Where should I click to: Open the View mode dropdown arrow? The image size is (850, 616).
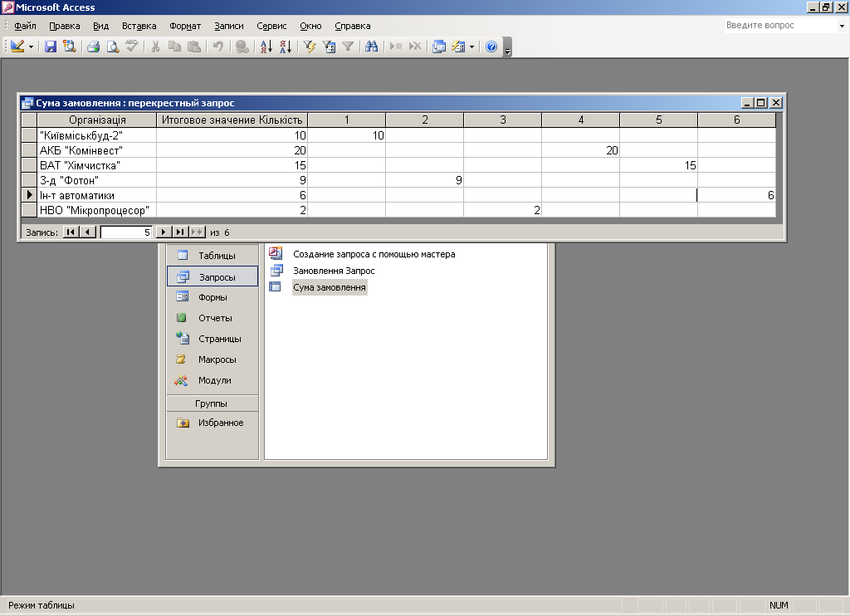(31, 46)
